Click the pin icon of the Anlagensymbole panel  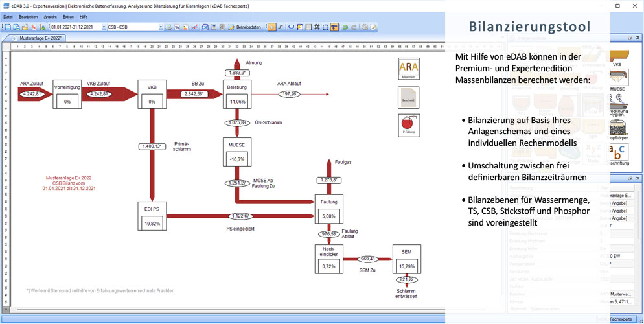click(630, 38)
